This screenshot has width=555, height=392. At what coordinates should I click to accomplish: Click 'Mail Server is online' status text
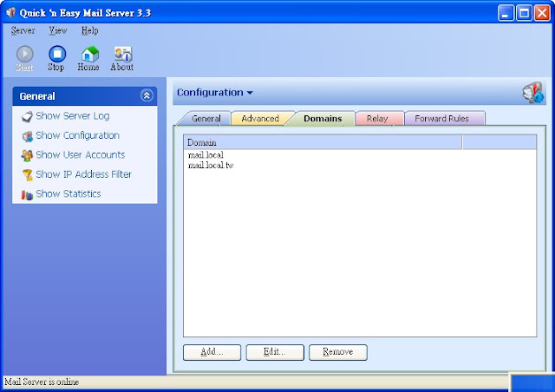click(42, 382)
